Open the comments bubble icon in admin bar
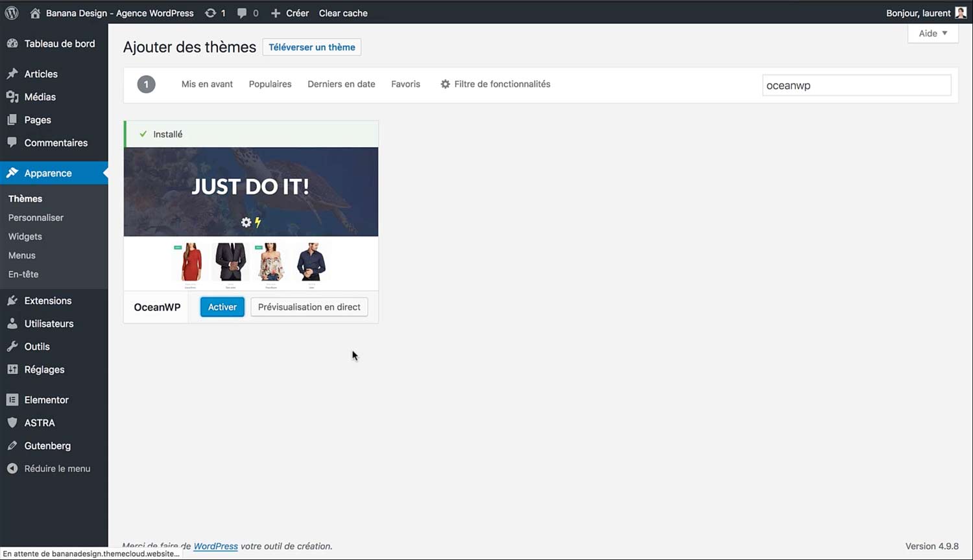973x560 pixels. pos(242,13)
